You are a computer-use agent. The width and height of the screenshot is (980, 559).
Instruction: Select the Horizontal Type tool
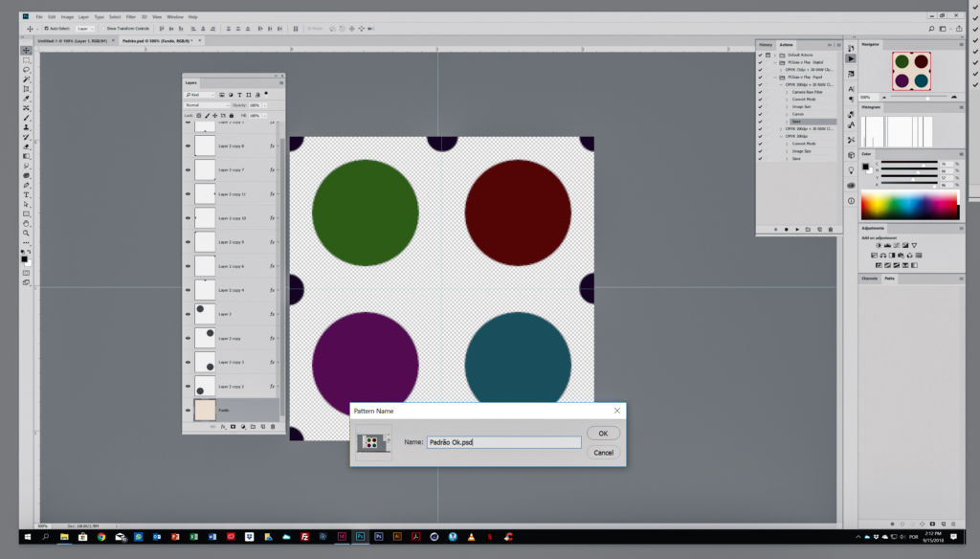[x=26, y=194]
